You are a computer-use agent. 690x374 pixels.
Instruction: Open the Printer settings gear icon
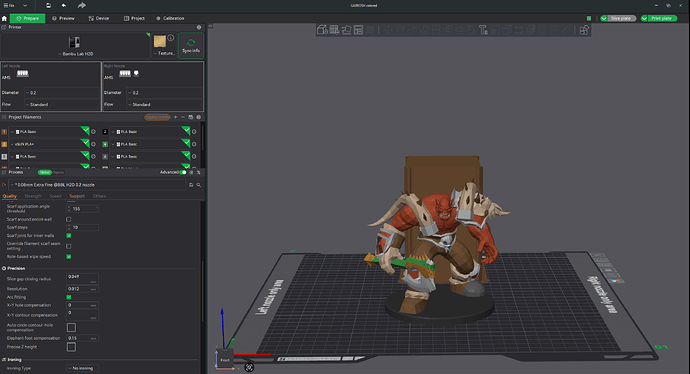coord(199,27)
